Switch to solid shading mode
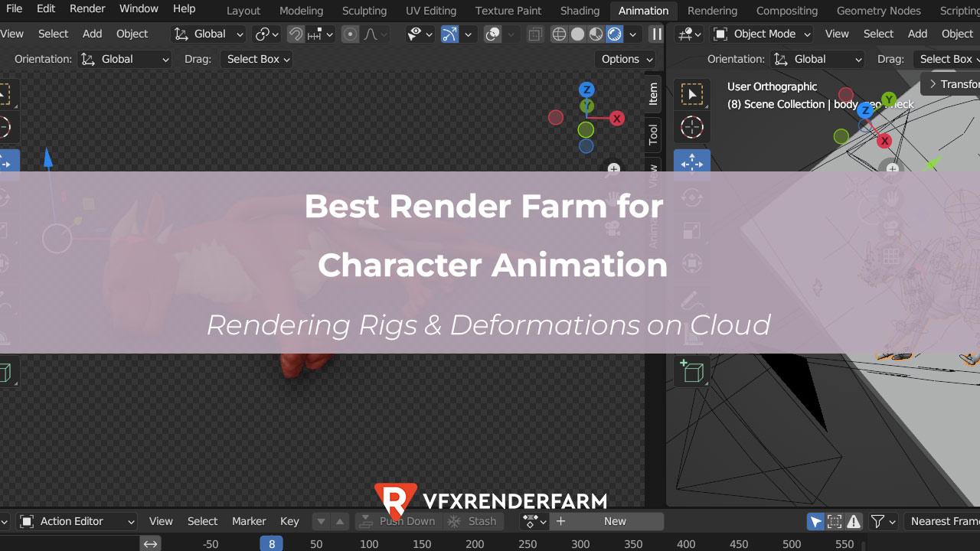Image resolution: width=980 pixels, height=551 pixels. [x=577, y=34]
